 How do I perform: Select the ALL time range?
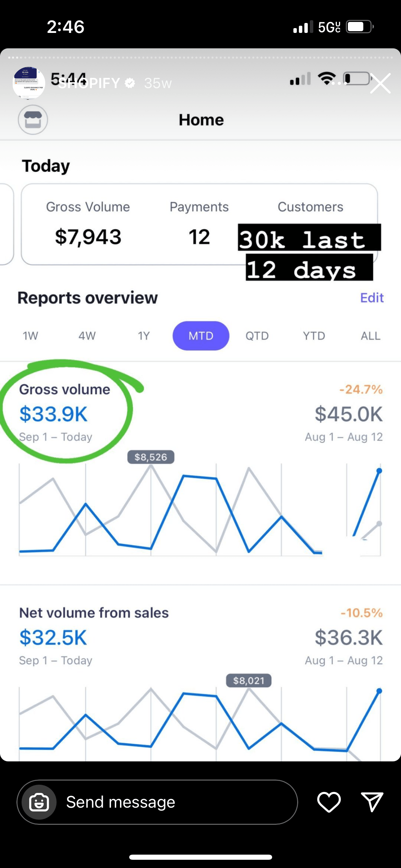point(370,336)
